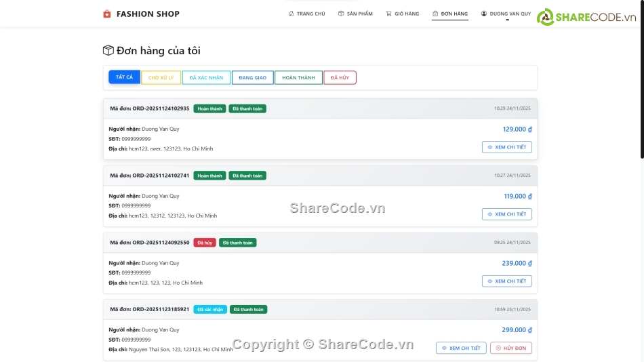This screenshot has width=644, height=362.
Task: Click Đã thanh toán badge on order ORD-20251124092550
Action: (238, 243)
